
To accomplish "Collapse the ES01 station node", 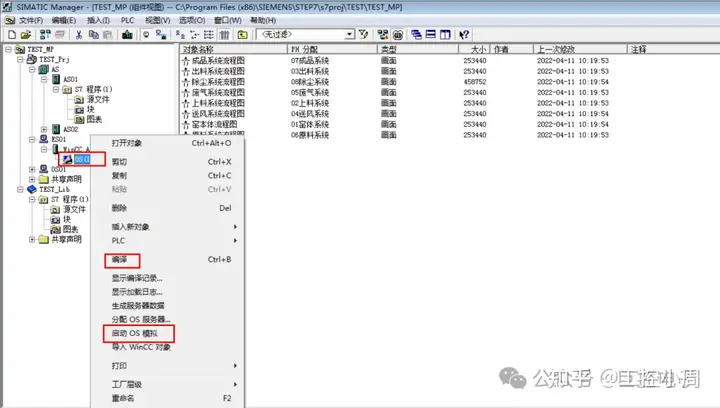I will point(32,139).
